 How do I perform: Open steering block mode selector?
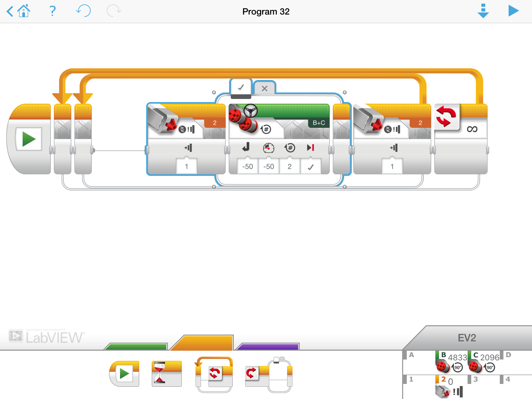click(266, 129)
